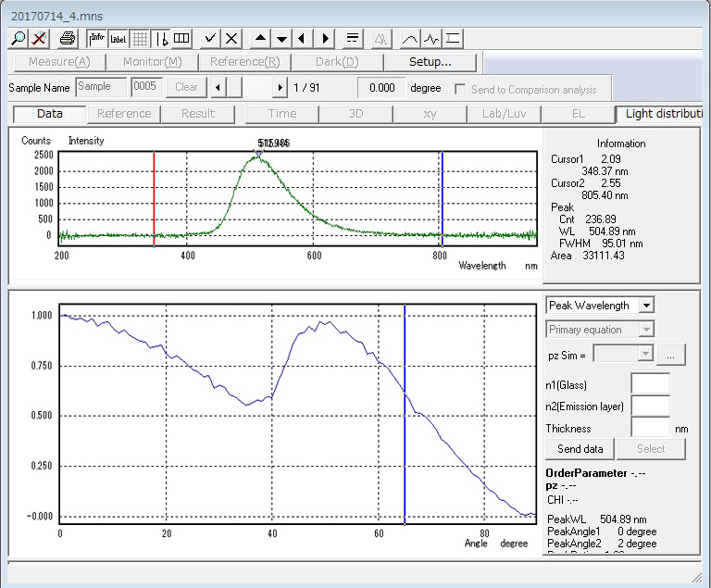
Task: Open the Peak Wavelength dropdown
Action: (646, 306)
